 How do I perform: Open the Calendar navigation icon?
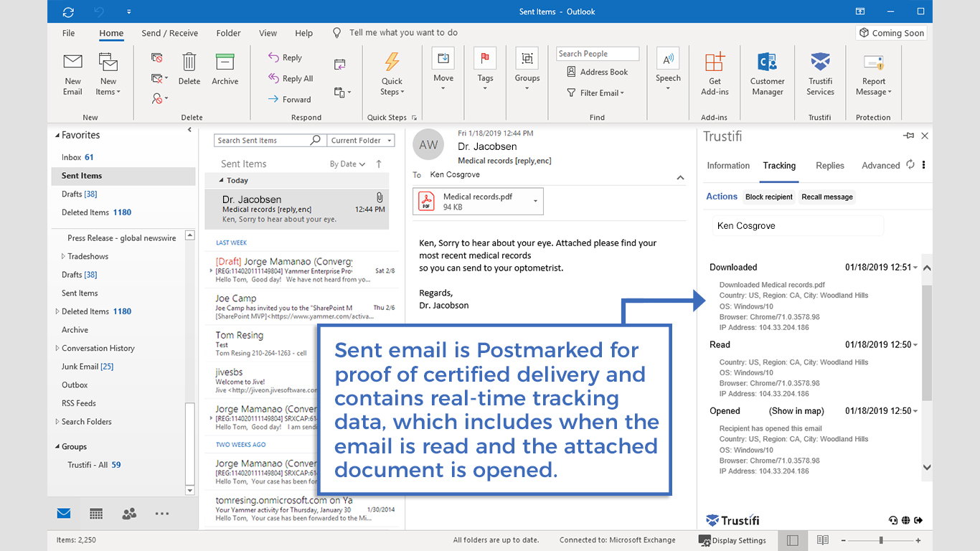point(96,513)
